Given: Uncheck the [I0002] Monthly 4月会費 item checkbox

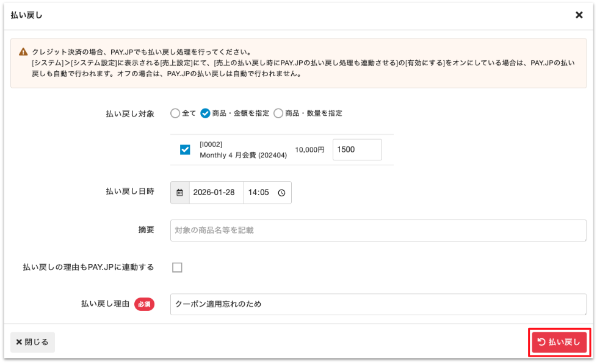Looking at the screenshot, I should point(185,149).
